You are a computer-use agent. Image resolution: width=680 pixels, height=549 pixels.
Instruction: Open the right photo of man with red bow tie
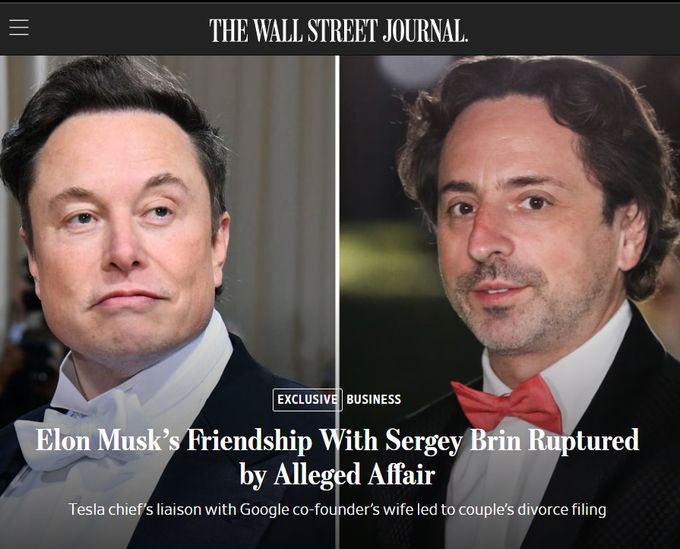(510, 302)
